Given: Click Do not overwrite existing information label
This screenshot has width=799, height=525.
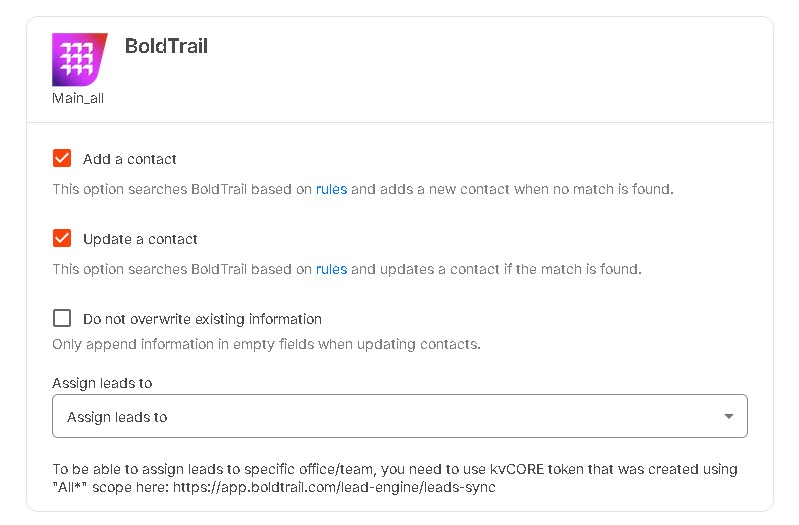Looking at the screenshot, I should 202,319.
